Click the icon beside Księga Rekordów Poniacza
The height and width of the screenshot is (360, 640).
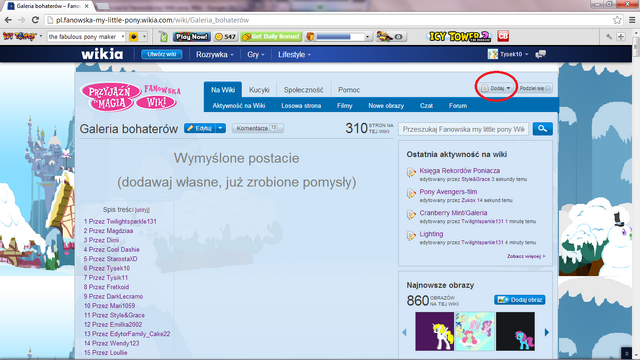(x=411, y=173)
